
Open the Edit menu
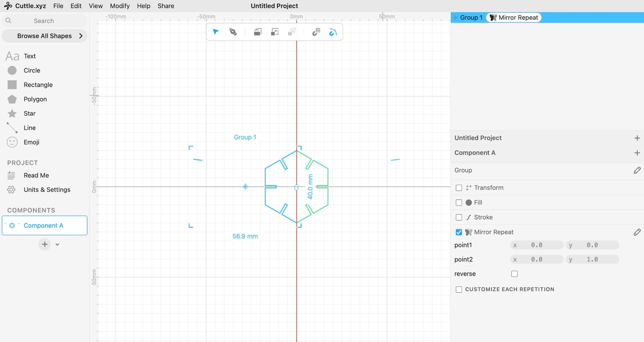[76, 6]
